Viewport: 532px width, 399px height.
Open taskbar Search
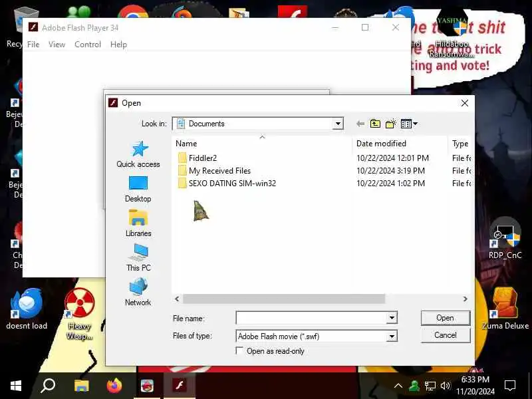pos(48,386)
